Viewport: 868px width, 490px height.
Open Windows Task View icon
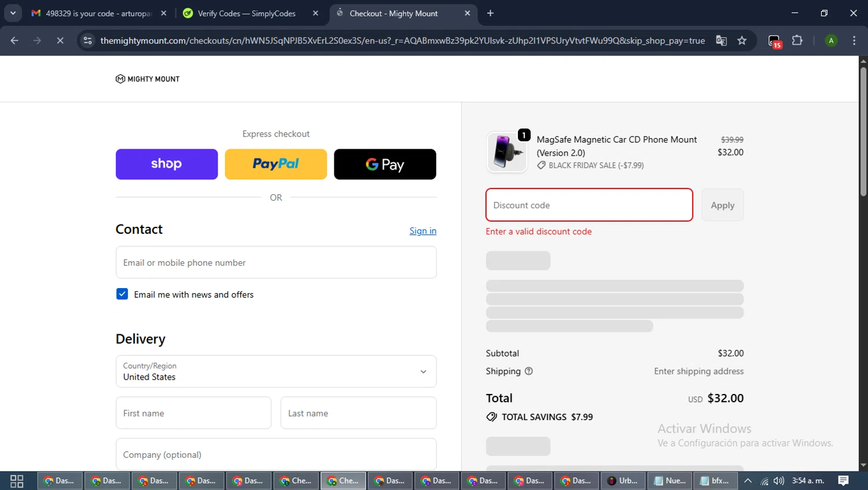(17, 481)
